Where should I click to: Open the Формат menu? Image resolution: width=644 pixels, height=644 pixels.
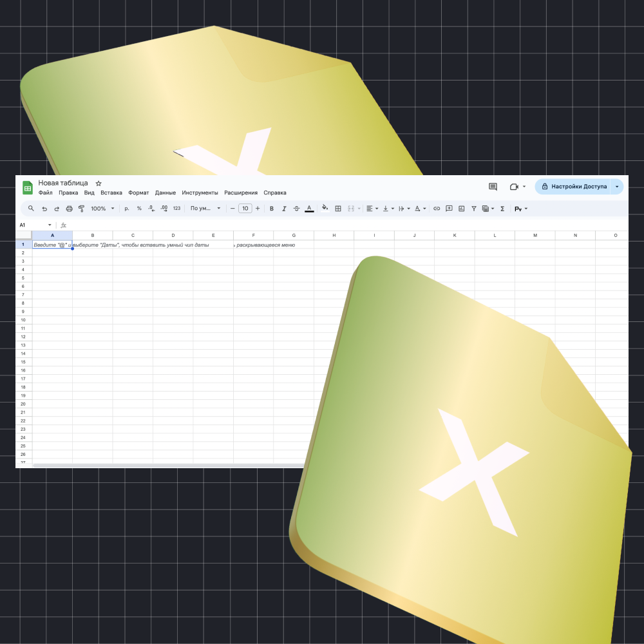coord(138,193)
